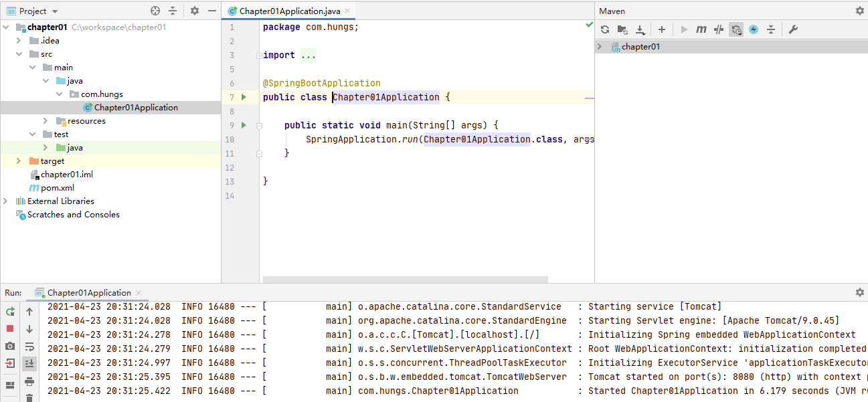Collapse the chapter01 root folder
Viewport: 868px width, 402px height.
pos(7,27)
